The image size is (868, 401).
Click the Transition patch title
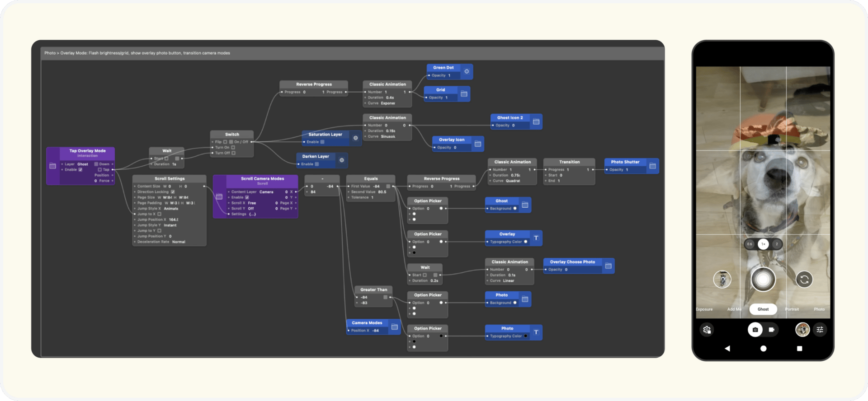569,162
